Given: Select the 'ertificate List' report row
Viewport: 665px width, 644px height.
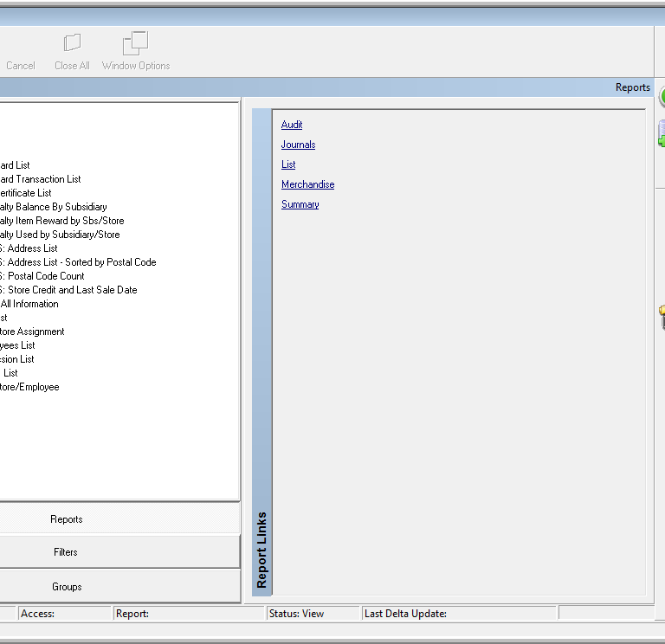Looking at the screenshot, I should pos(25,193).
